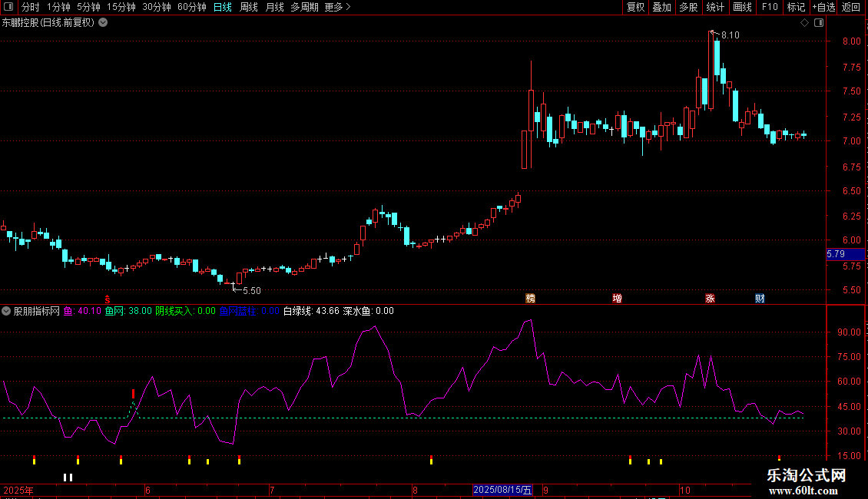Click the red $ marker on chart

[x=108, y=299]
